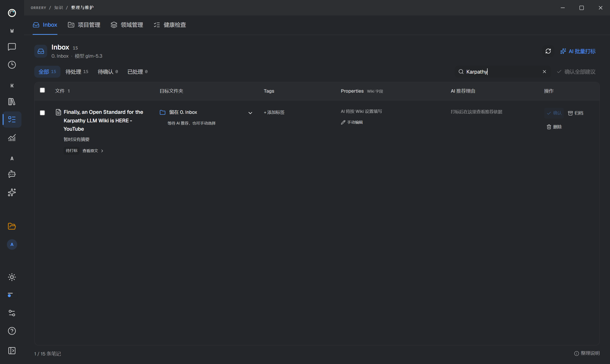Filter by 待确认 0
Image resolution: width=610 pixels, height=364 pixels.
point(108,72)
